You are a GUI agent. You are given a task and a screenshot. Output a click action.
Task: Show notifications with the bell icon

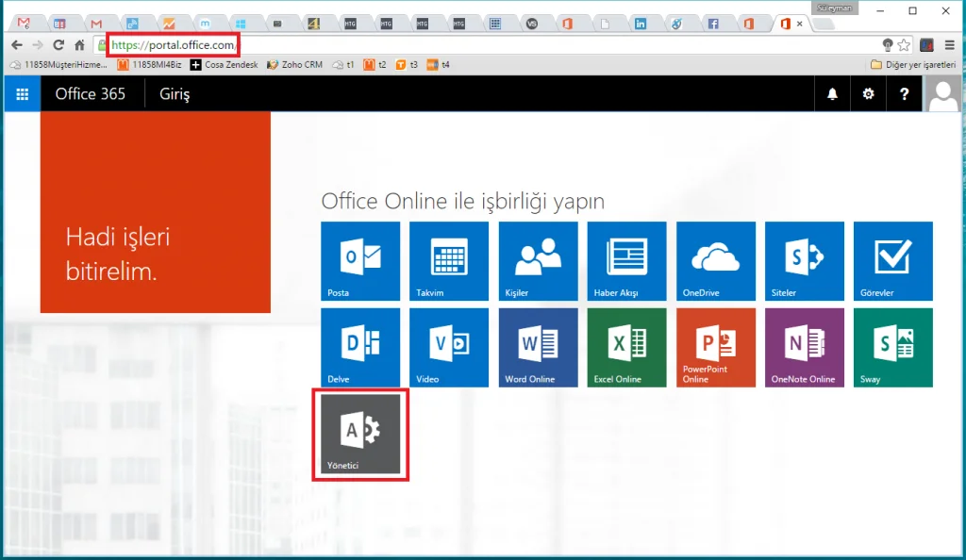(832, 94)
